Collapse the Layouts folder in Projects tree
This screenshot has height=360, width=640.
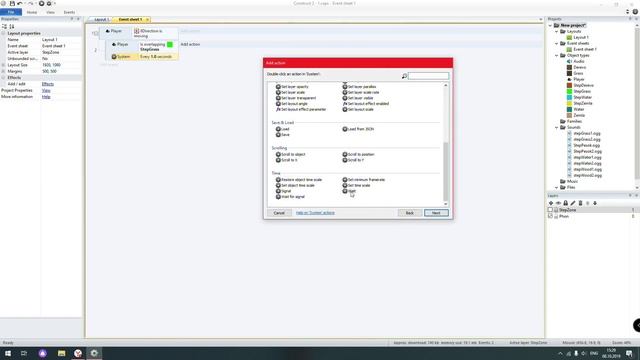[557, 31]
